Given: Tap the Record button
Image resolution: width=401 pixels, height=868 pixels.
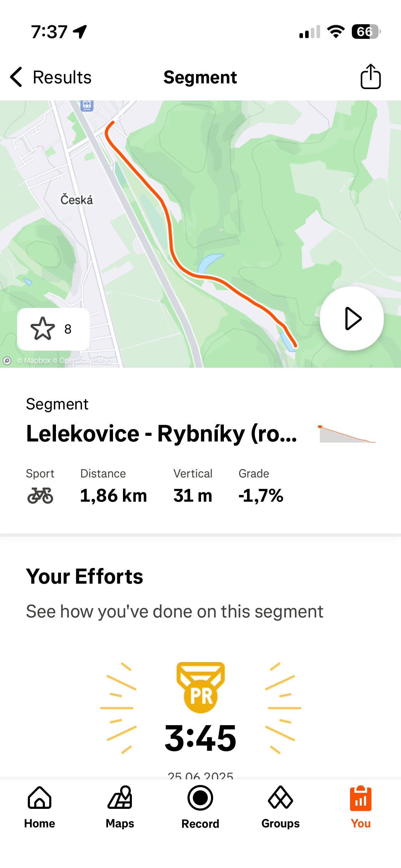Looking at the screenshot, I should tap(200, 807).
